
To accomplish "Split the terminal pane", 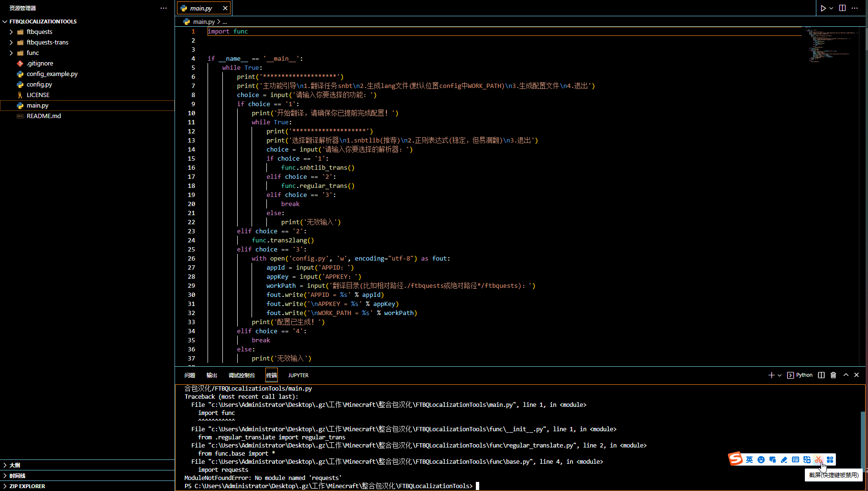I will [821, 375].
